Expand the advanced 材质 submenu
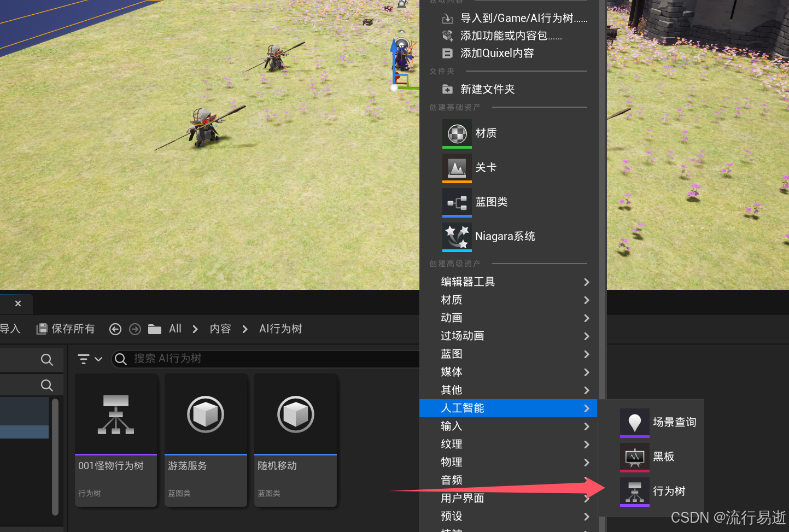The image size is (789, 532). point(509,300)
